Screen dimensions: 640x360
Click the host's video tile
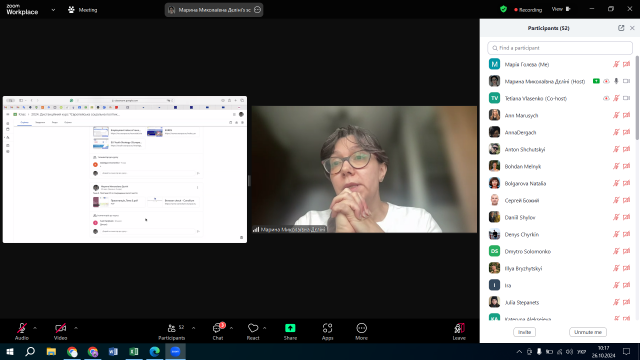tap(364, 169)
